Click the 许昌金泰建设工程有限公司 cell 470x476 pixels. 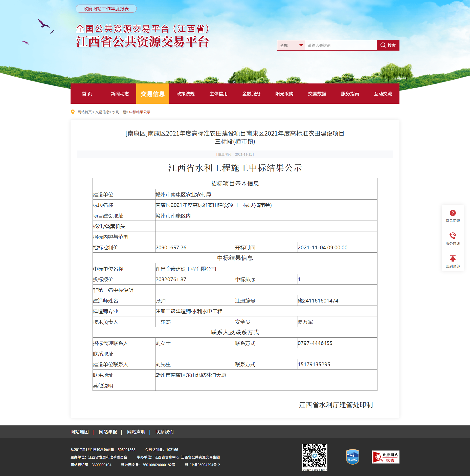[266, 269]
